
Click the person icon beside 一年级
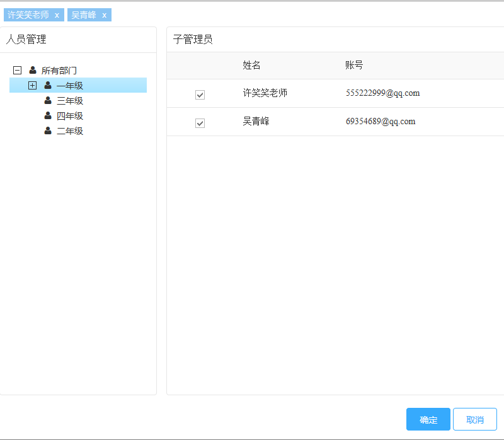pos(48,85)
